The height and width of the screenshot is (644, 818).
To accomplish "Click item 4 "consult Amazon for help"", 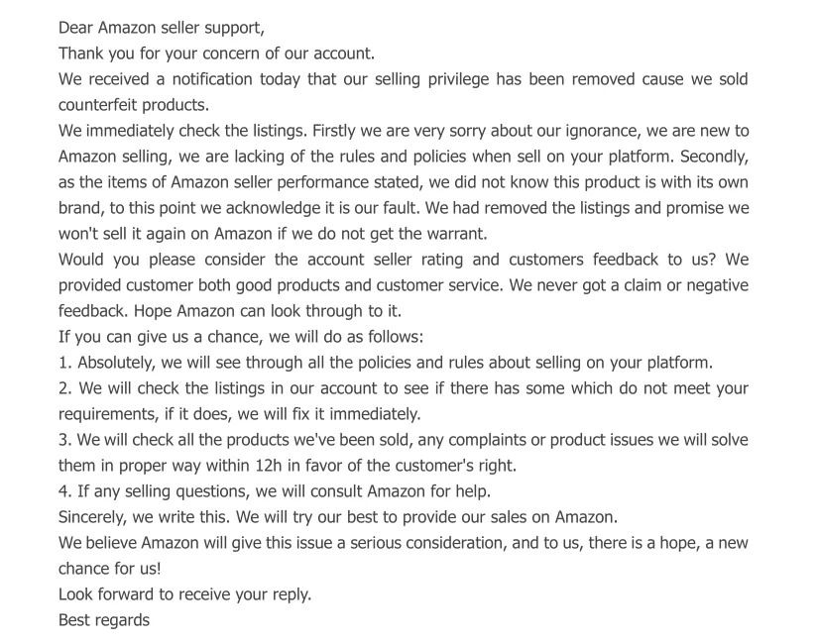I will (401, 491).
